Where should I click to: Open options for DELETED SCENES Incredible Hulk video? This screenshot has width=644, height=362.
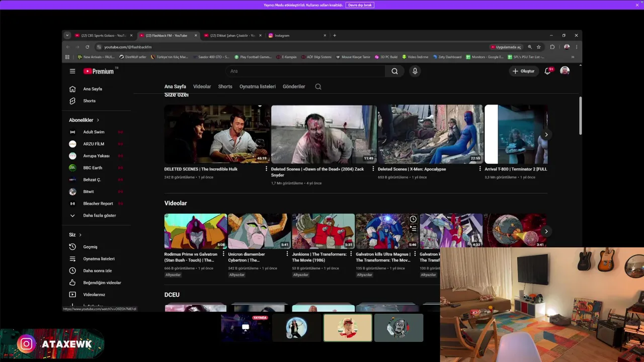click(266, 169)
